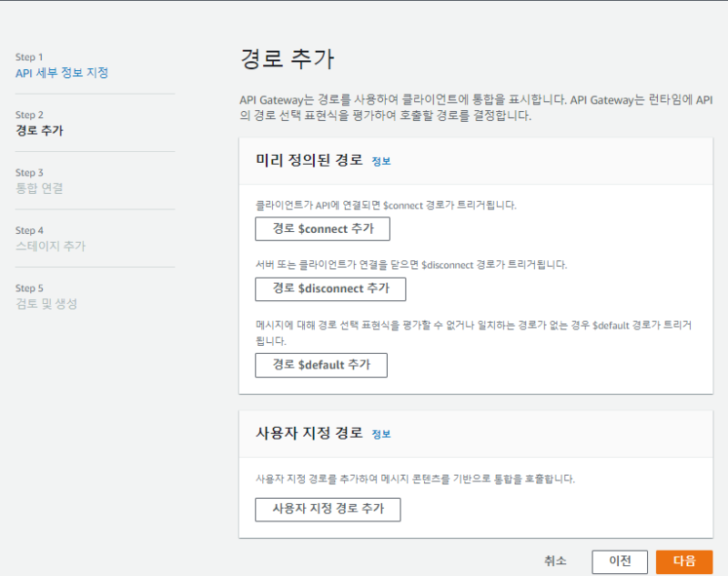Click the $connect route description text

coord(386,206)
